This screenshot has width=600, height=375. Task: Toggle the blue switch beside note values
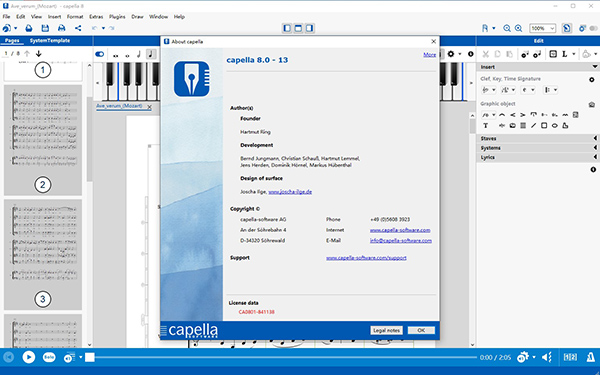click(99, 54)
